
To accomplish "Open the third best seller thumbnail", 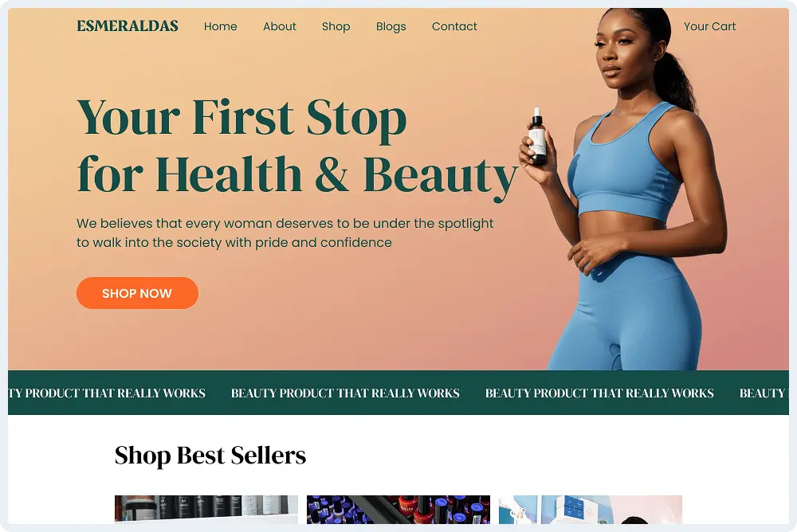I will coord(591,509).
